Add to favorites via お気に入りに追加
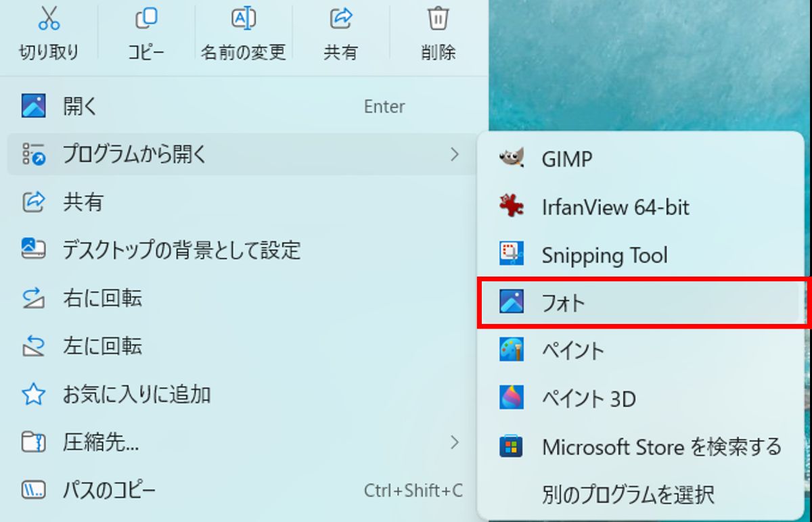 coord(136,394)
